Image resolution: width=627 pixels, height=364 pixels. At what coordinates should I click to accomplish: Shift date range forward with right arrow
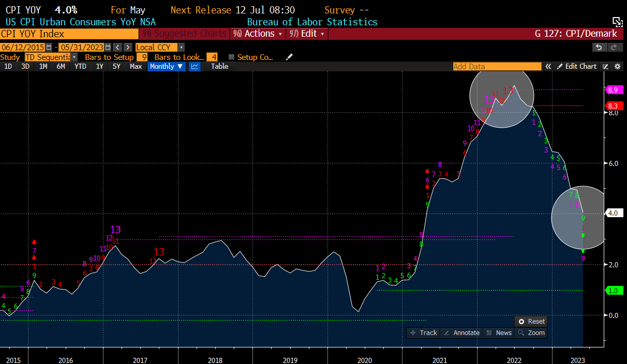pos(127,47)
